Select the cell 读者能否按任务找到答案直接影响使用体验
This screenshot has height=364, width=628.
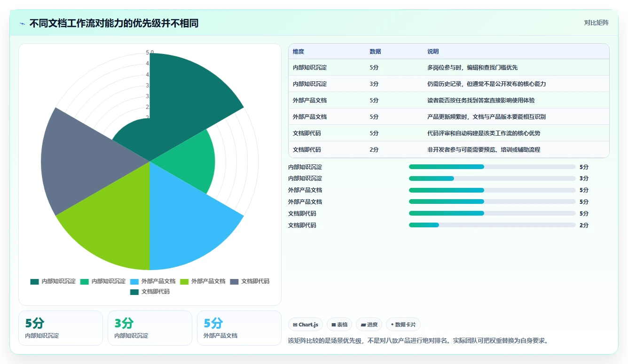pyautogui.click(x=481, y=101)
